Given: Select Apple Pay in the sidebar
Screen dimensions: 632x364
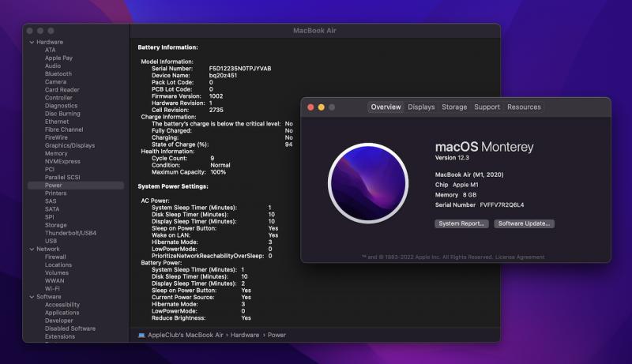Looking at the screenshot, I should pyautogui.click(x=58, y=58).
